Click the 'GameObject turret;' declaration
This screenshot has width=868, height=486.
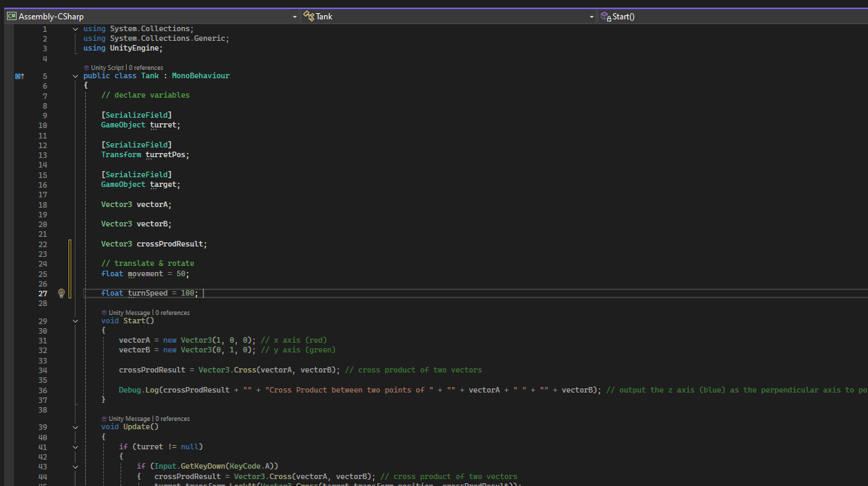[x=141, y=125]
